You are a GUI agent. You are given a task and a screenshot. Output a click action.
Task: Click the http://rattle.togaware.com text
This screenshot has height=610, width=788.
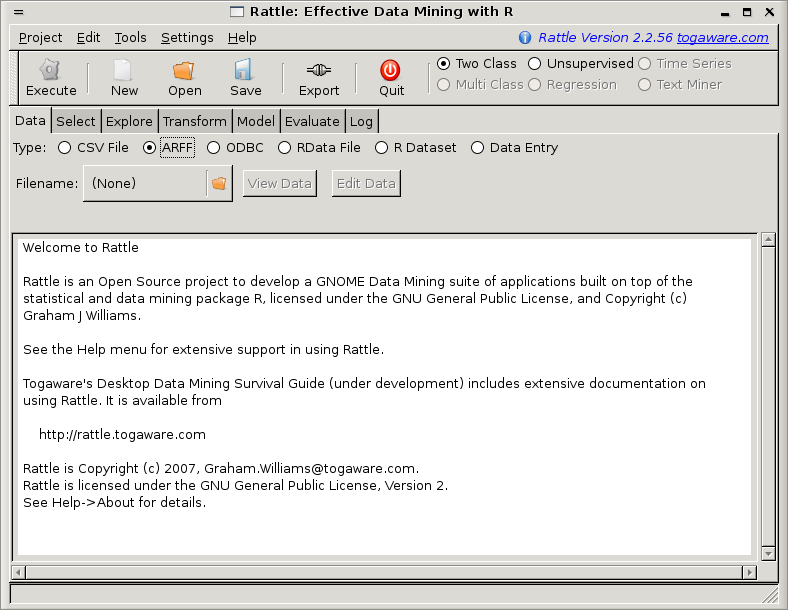[x=122, y=435]
